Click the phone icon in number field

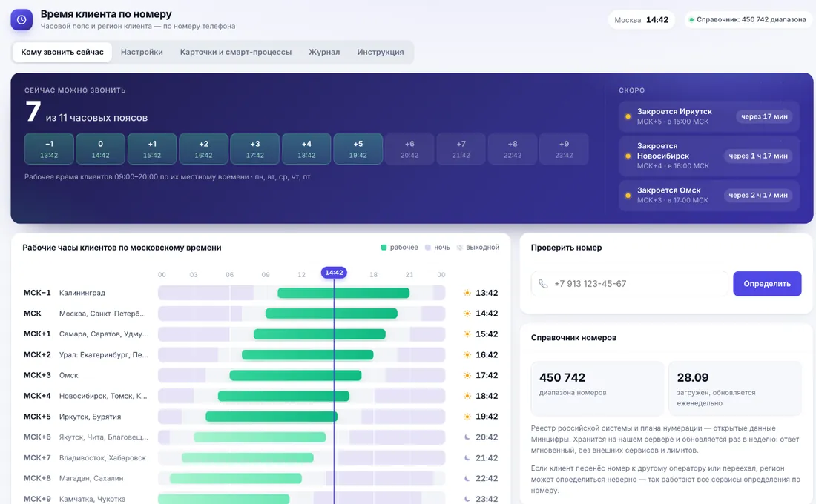click(543, 284)
